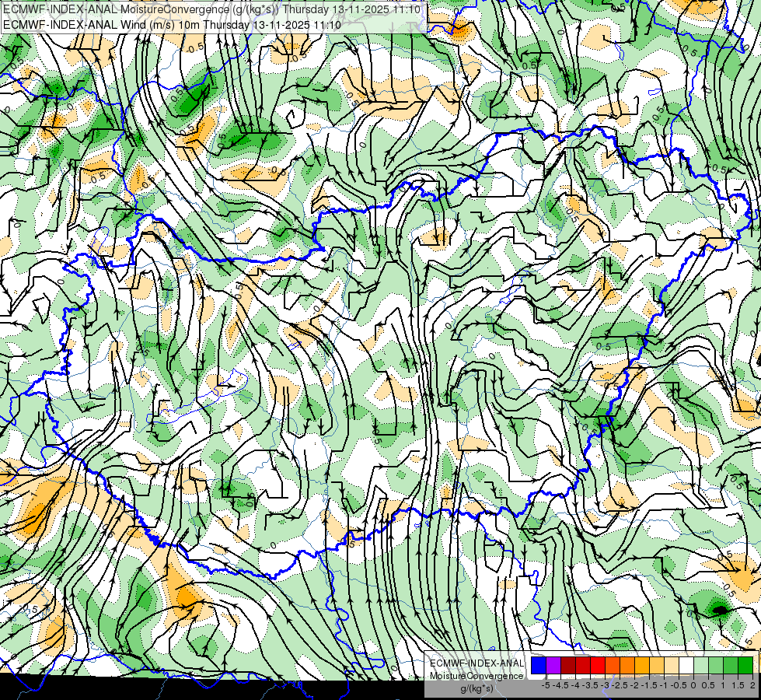Click the legend tick value -5
761x700 pixels.
pyautogui.click(x=546, y=685)
